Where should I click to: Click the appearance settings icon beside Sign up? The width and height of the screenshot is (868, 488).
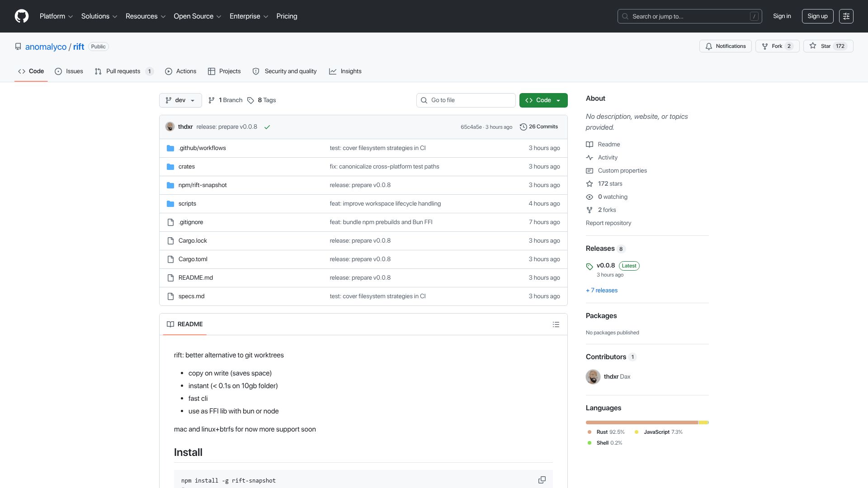click(846, 16)
